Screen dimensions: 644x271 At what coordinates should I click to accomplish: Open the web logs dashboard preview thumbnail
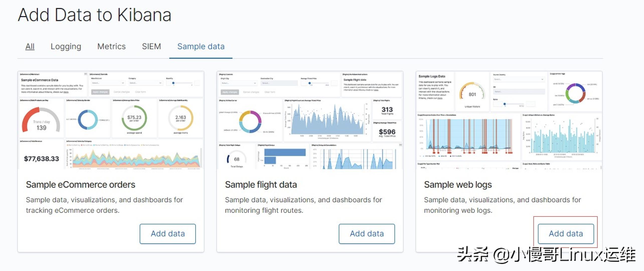coord(509,120)
